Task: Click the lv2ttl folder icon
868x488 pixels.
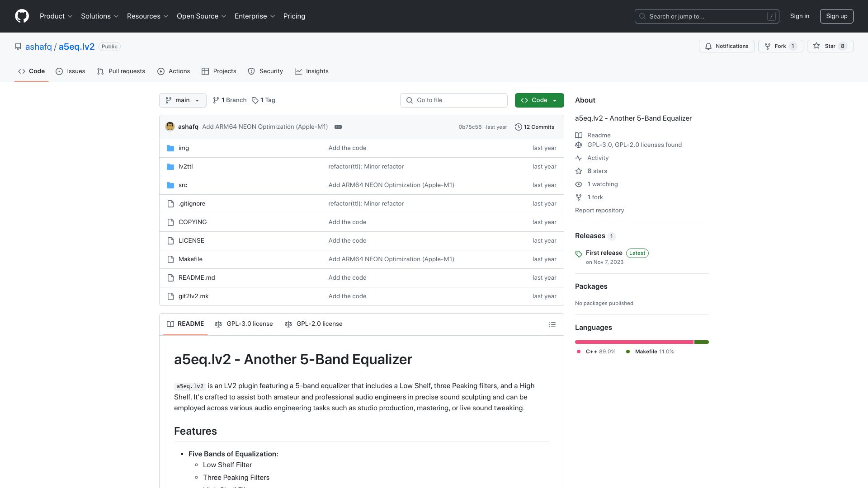Action: point(170,167)
